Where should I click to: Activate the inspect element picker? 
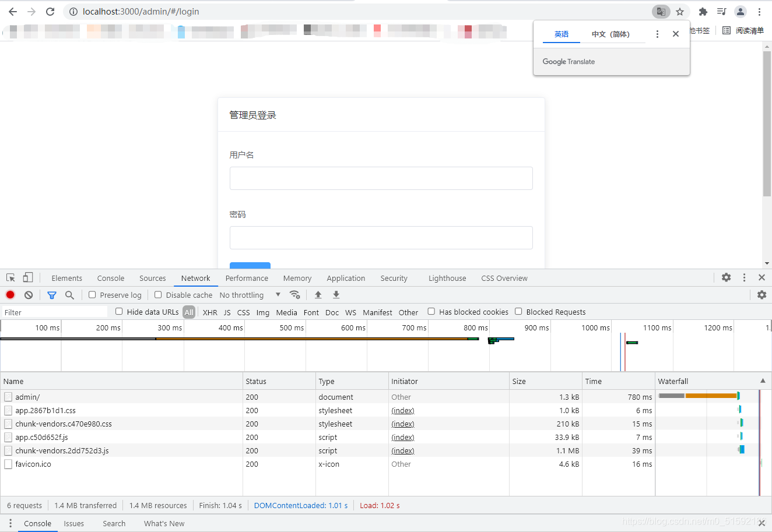[x=10, y=278]
